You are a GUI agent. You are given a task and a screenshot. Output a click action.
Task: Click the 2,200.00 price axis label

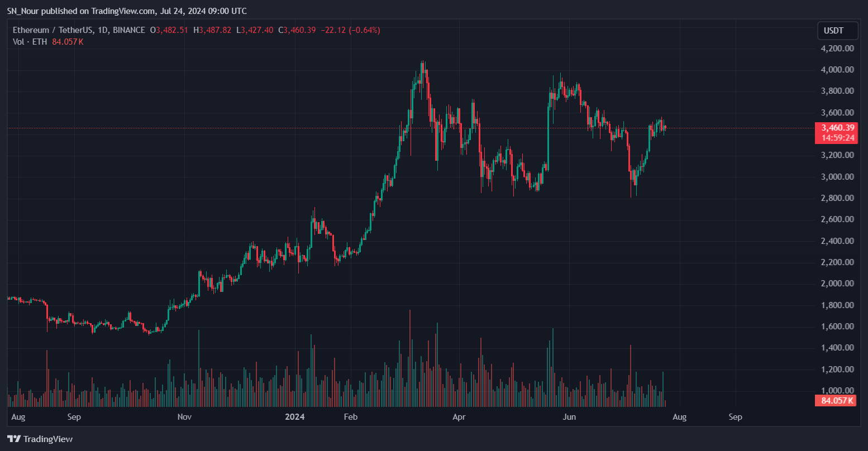837,262
